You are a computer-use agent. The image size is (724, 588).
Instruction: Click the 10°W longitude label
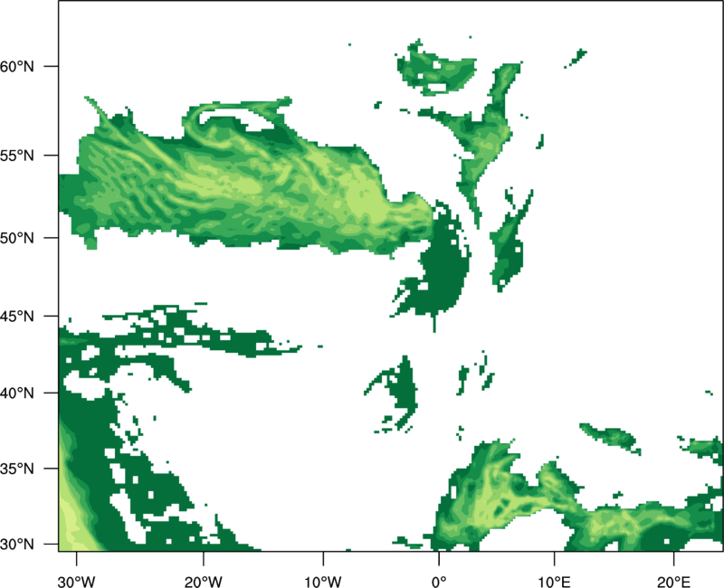tap(323, 582)
